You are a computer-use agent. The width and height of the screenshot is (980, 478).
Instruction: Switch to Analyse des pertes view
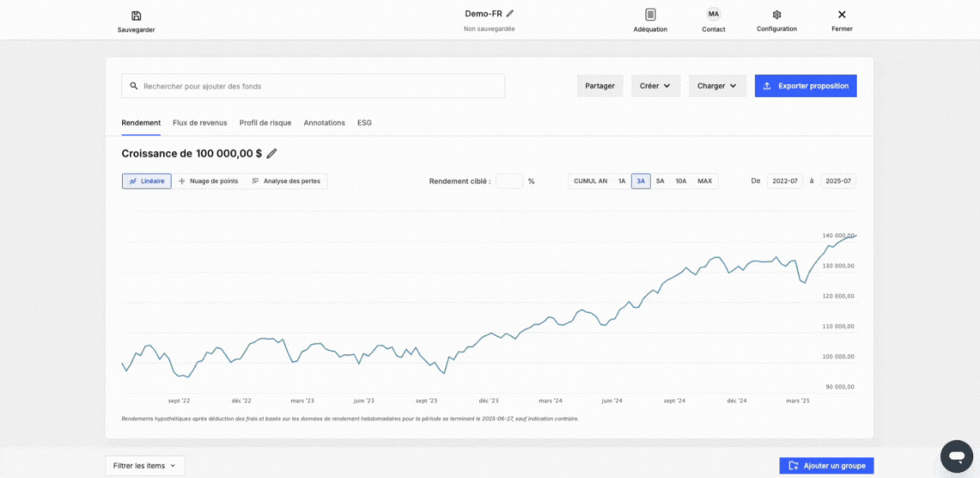[x=286, y=181]
